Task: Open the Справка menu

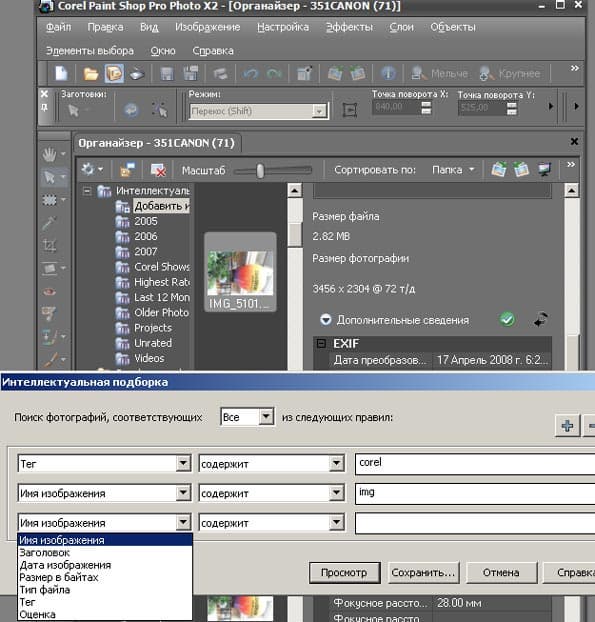Action: pos(213,51)
